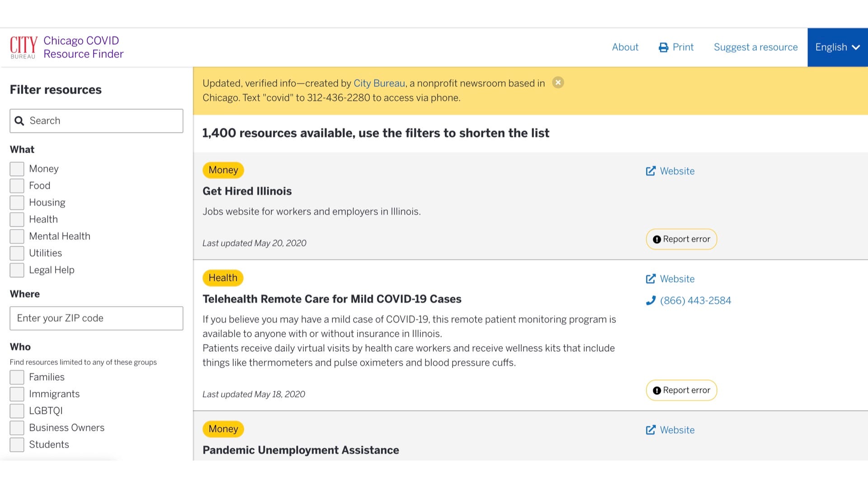Click the 'Last updated May 18, 2020' text
Screen dimensions: 868x488
tap(254, 394)
